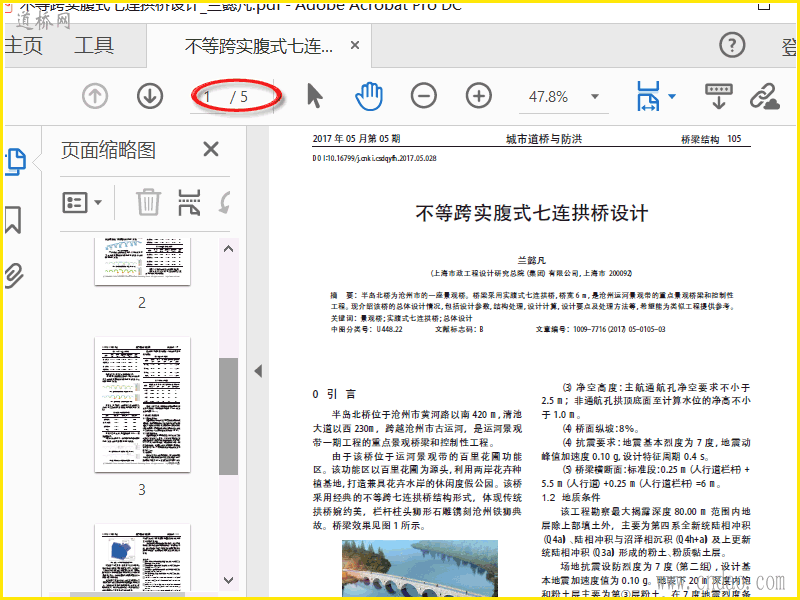
Task: Select the page 3 thumbnail
Action: coord(142,405)
